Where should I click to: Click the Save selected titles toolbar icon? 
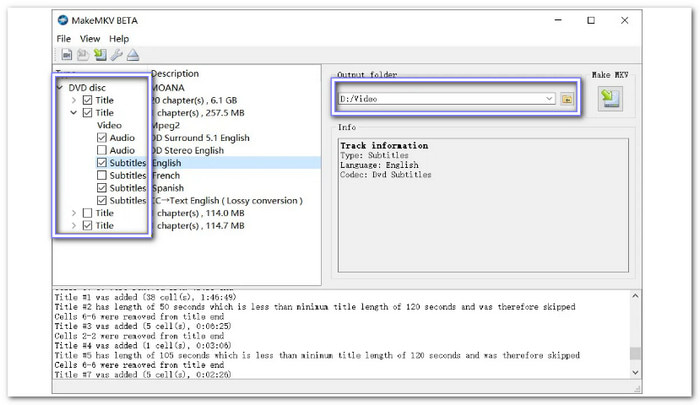click(x=98, y=55)
